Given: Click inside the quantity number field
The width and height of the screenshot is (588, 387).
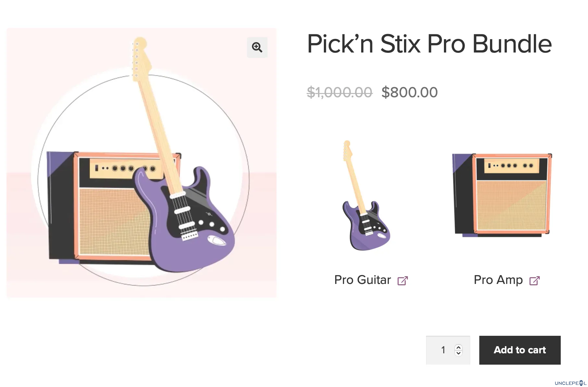Looking at the screenshot, I should point(443,350).
